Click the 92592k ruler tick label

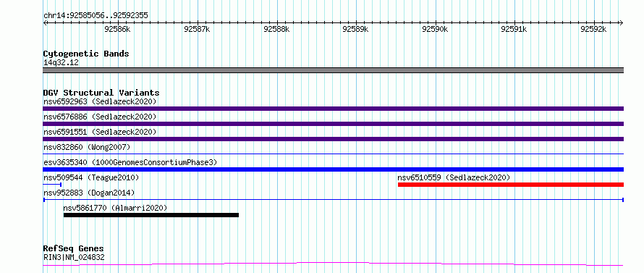click(593, 29)
